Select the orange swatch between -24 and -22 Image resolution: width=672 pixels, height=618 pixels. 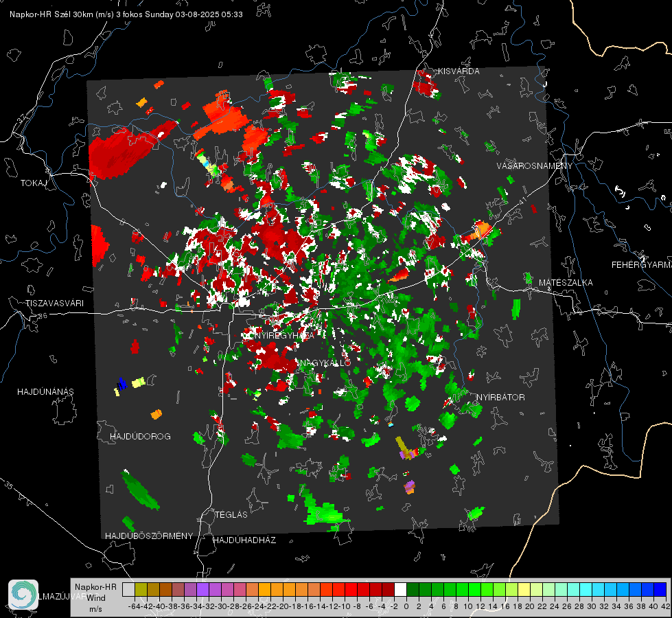(x=264, y=589)
